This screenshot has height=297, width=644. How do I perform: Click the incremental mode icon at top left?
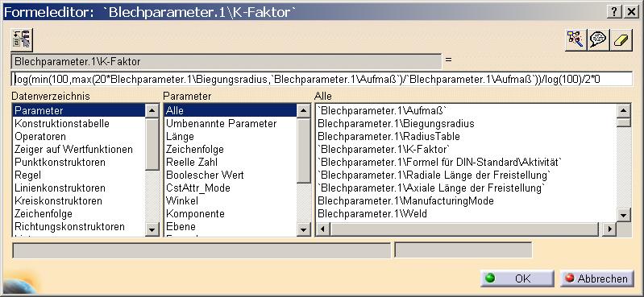tap(23, 39)
